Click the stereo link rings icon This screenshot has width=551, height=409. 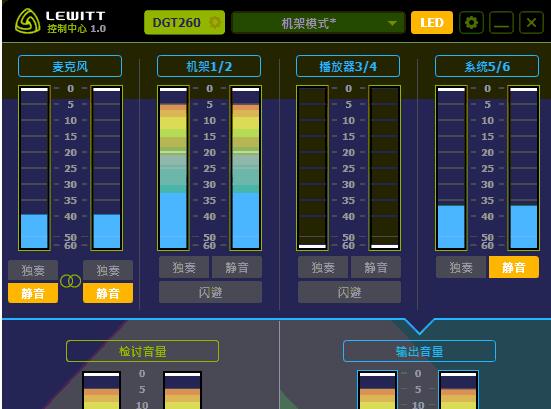tap(70, 281)
